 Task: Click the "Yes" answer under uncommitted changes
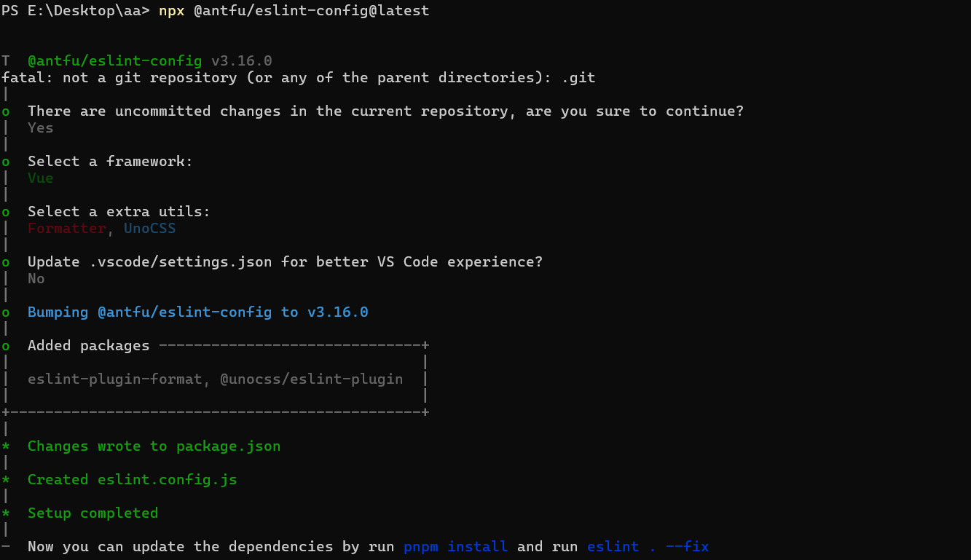pos(41,128)
